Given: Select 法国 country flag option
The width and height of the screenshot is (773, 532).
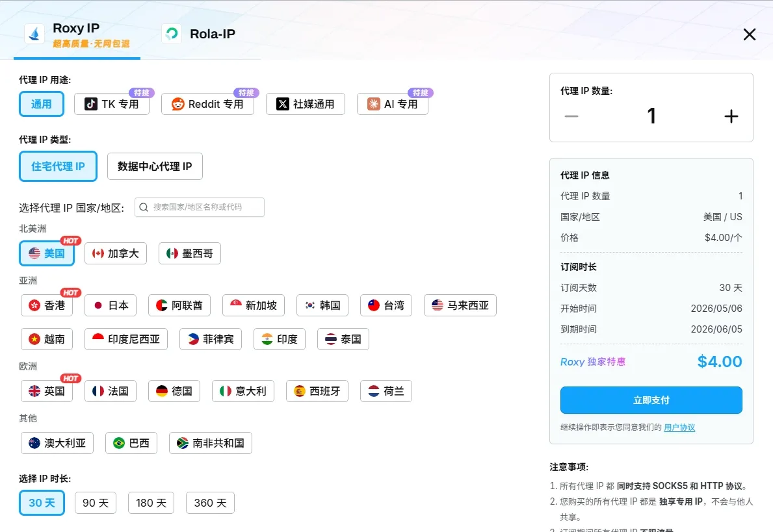Looking at the screenshot, I should pyautogui.click(x=111, y=391).
